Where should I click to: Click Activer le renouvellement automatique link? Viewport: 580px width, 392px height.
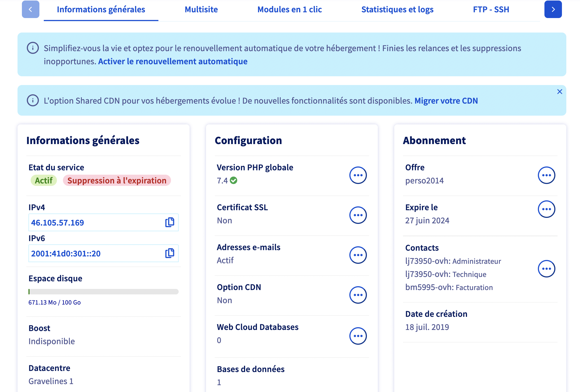(x=173, y=62)
